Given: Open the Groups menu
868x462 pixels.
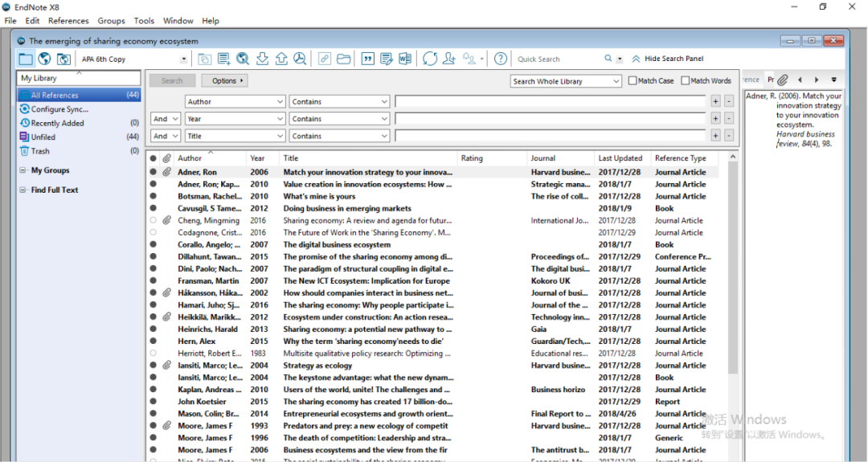Looking at the screenshot, I should (x=111, y=20).
